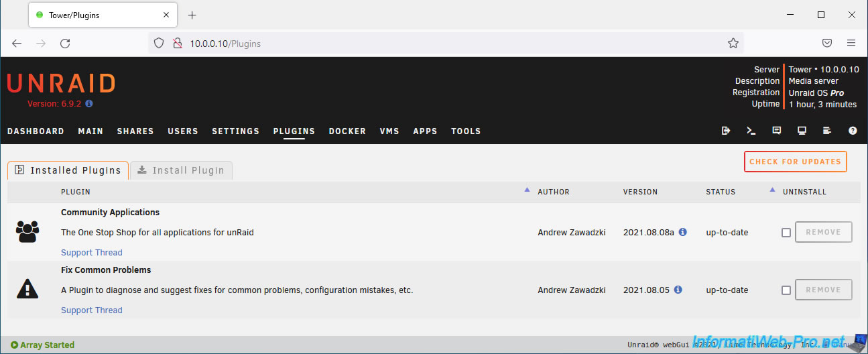Image resolution: width=868 pixels, height=354 pixels.
Task: Click the Help question mark icon
Action: pyautogui.click(x=853, y=131)
